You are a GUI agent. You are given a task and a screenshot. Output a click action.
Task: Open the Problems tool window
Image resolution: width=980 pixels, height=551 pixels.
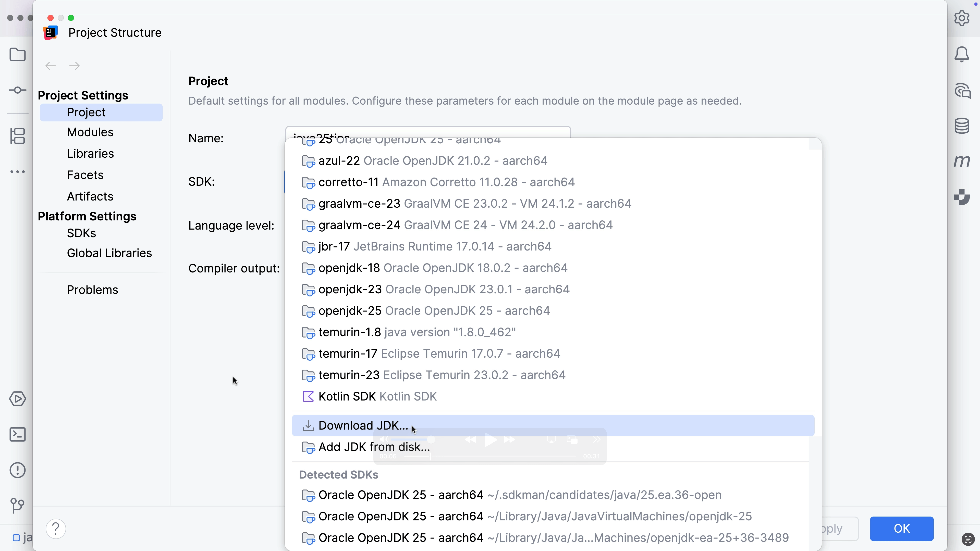pos(17,470)
